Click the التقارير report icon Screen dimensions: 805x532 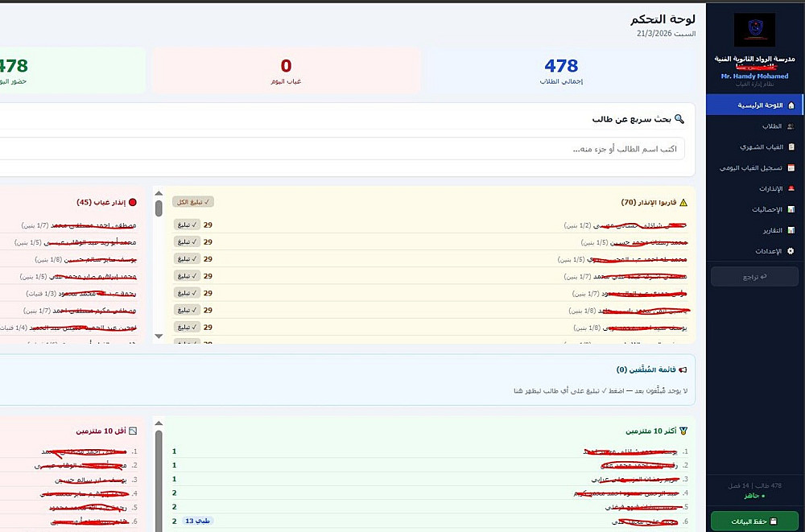pyautogui.click(x=791, y=230)
